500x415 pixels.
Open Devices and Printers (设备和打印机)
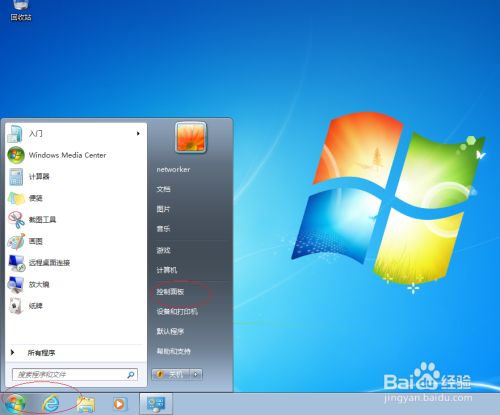pos(177,312)
